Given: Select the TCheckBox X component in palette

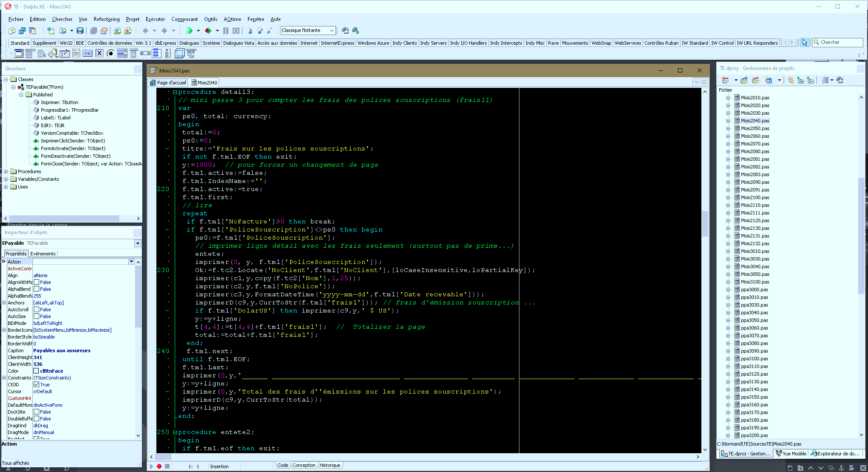Looking at the screenshot, I should [x=99, y=53].
